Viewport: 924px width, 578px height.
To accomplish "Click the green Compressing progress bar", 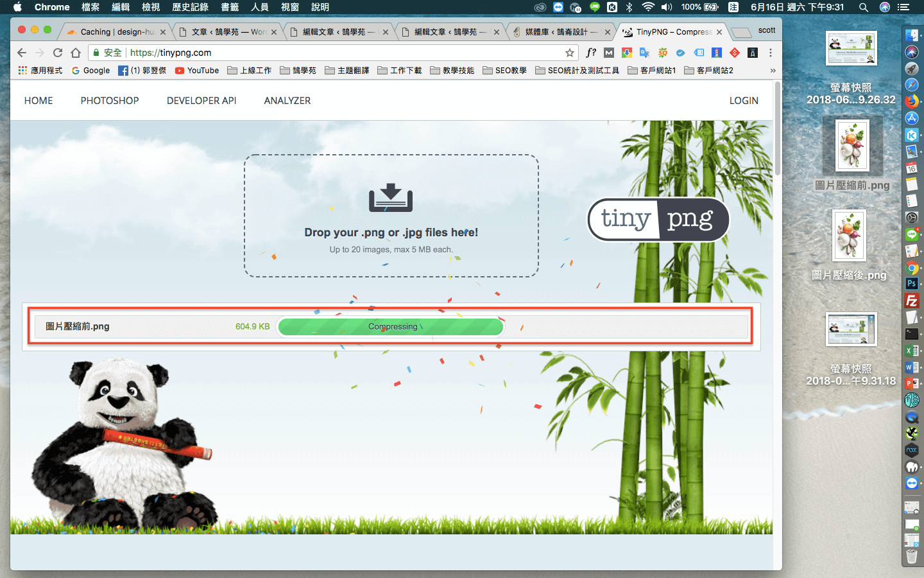I will pos(391,327).
